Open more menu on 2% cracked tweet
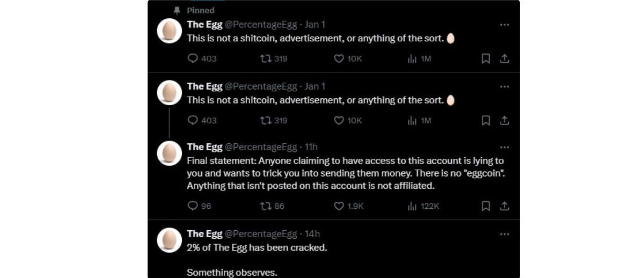This screenshot has width=644, height=278. 504,234
